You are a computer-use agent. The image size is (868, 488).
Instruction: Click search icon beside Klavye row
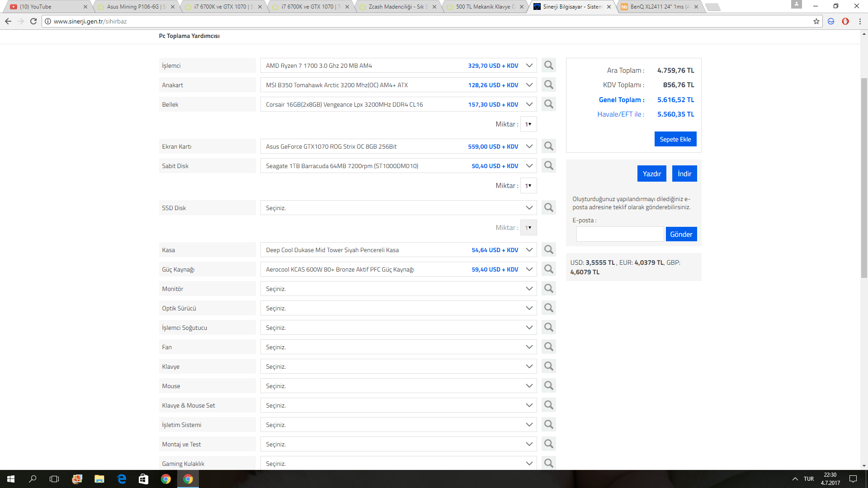[x=548, y=366]
